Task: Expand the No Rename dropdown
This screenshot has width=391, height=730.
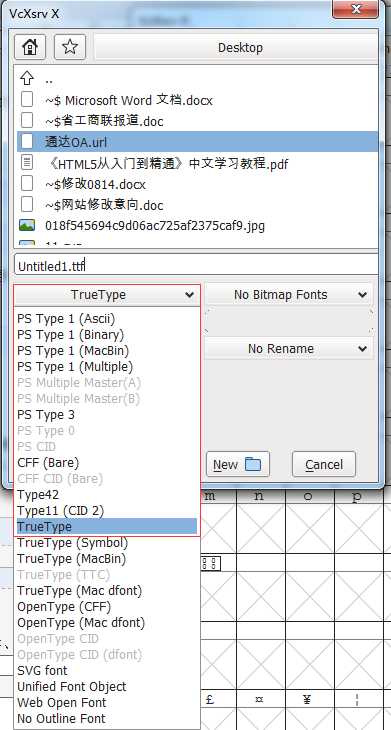Action: [289, 349]
